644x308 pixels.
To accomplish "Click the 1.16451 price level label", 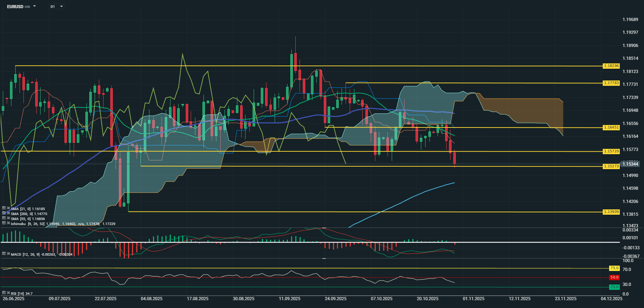I will (x=611, y=127).
